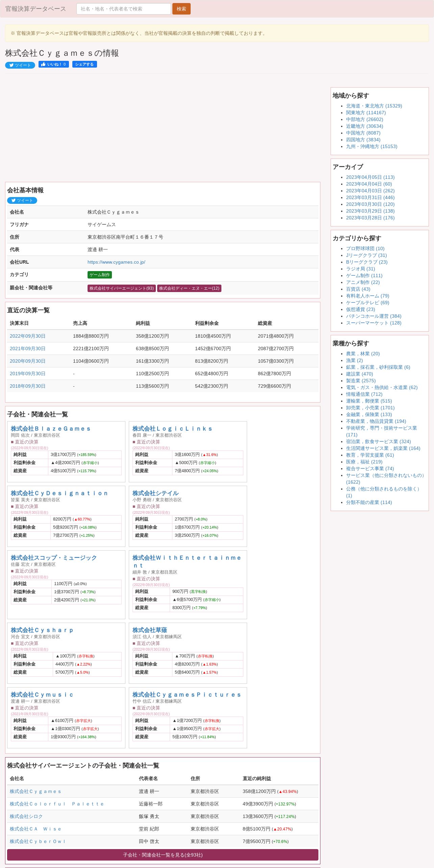Click tweet button in 会社基本情報 section
Screen dimensions: 434x868
(22, 200)
